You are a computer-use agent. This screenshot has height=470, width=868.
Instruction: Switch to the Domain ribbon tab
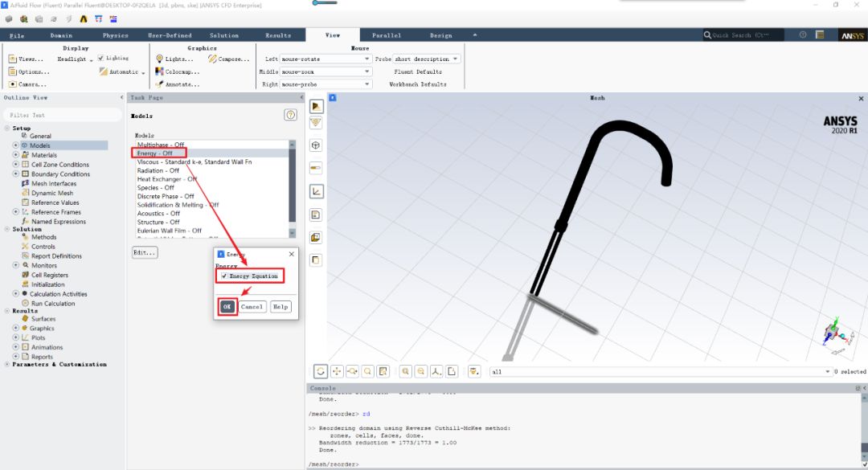pyautogui.click(x=61, y=35)
